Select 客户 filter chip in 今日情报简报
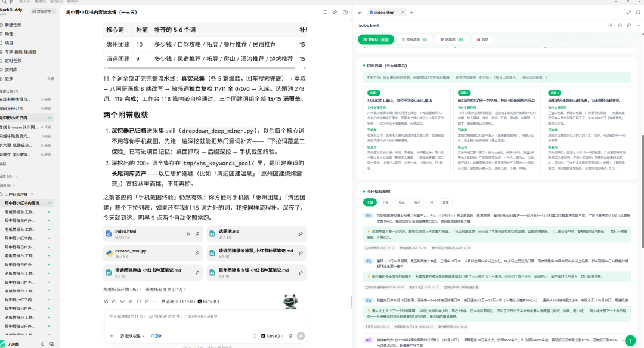Viewport: 644px width, 348px height. [x=417, y=202]
